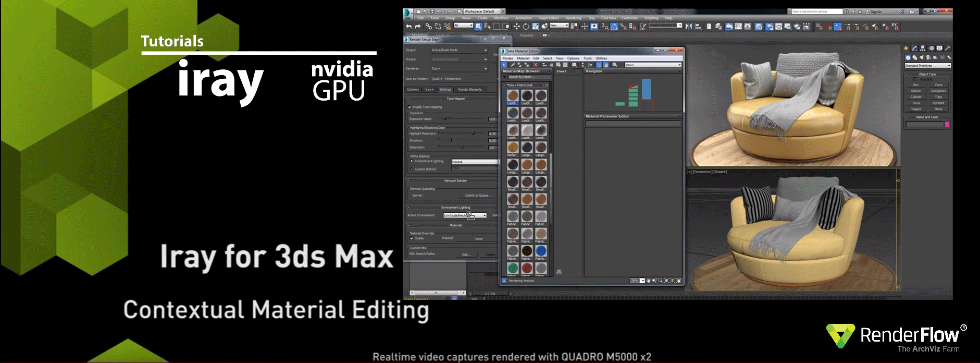The height and width of the screenshot is (363, 980).
Task: Select Predominant Lighting radio button
Action: click(x=412, y=161)
